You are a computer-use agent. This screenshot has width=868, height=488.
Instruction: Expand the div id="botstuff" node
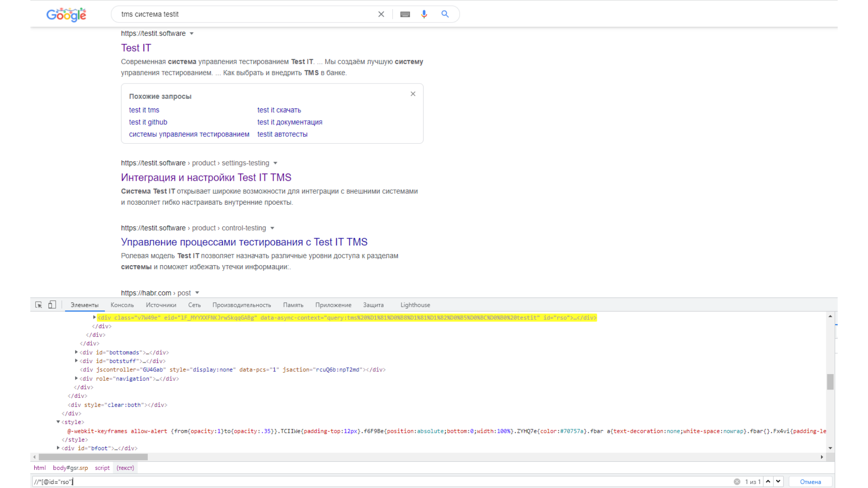point(76,361)
